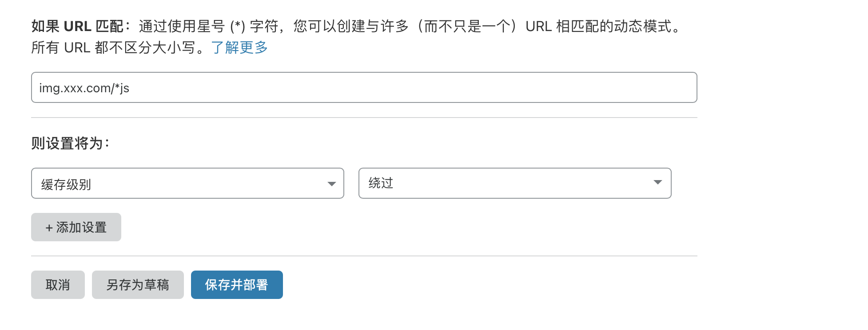Click the bold 如果 URL 匹配 label

tap(78, 27)
